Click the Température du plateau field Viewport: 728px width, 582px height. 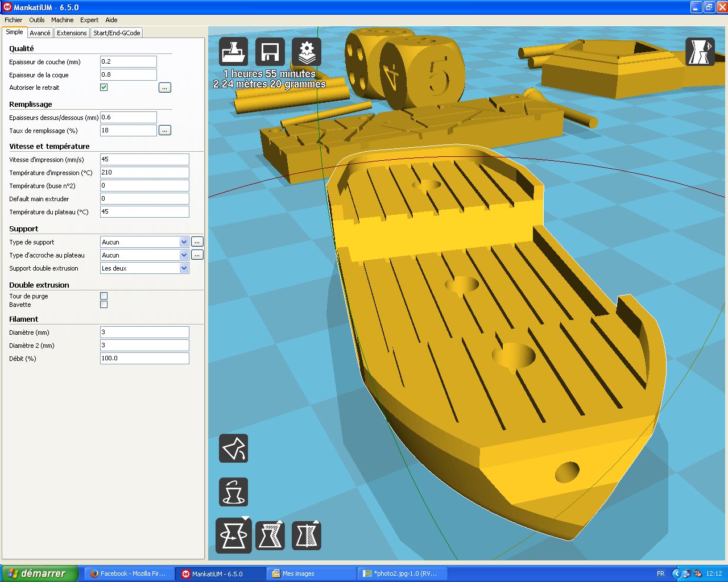click(x=144, y=211)
